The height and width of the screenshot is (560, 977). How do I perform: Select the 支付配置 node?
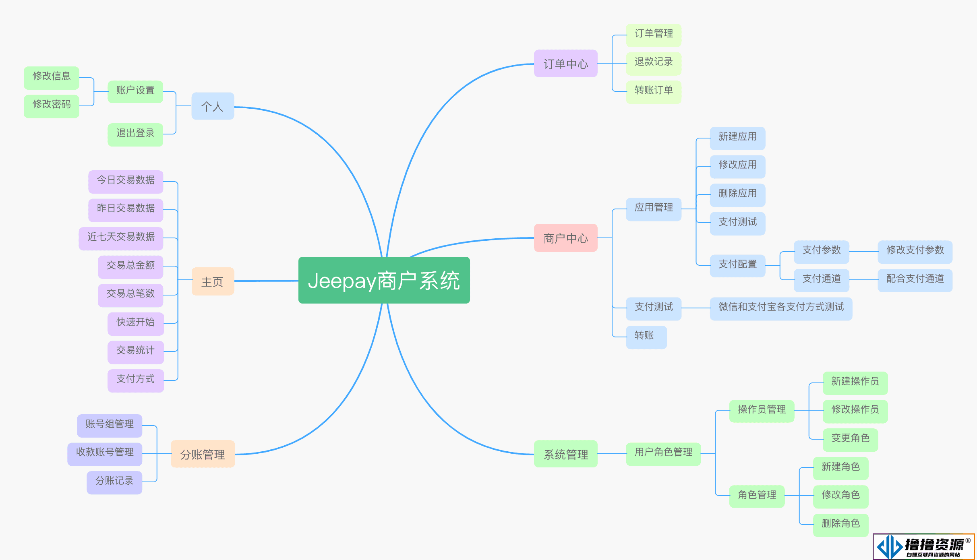tap(737, 266)
